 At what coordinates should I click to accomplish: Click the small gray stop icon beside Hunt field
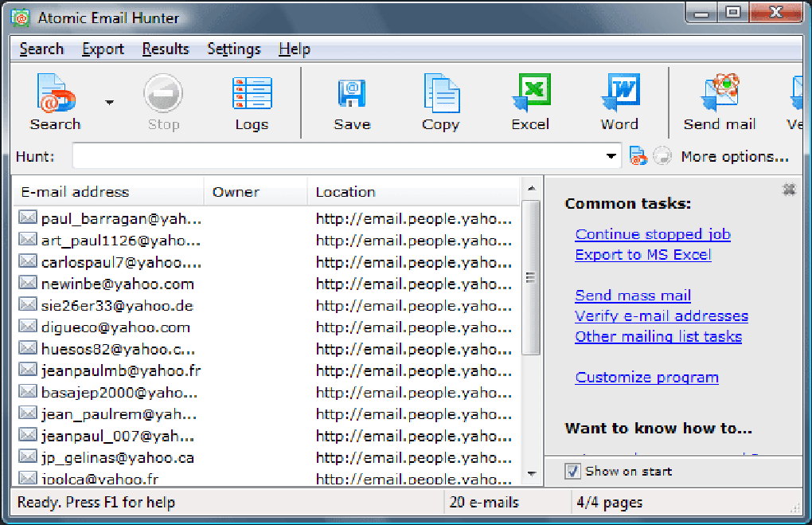662,156
